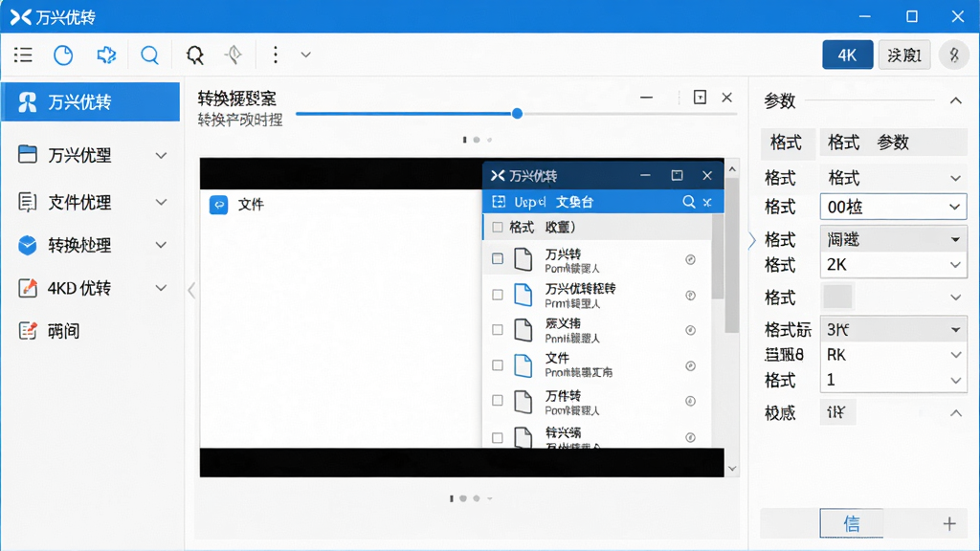The image size is (980, 551).
Task: Expand the 万兴优理 chevron
Action: [161, 156]
